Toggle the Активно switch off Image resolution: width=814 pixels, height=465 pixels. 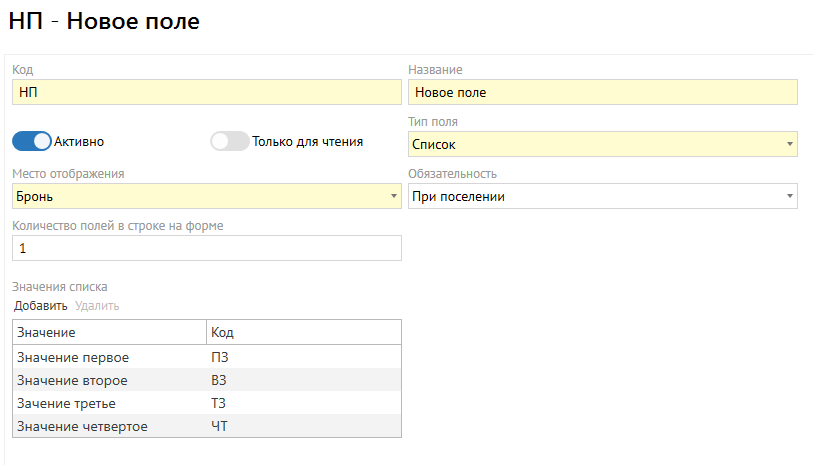pos(31,141)
